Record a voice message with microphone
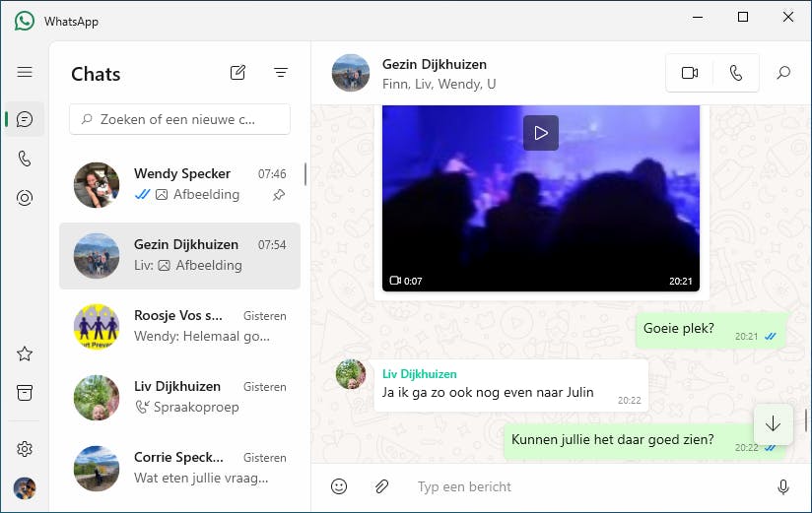This screenshot has width=812, height=513. click(783, 486)
